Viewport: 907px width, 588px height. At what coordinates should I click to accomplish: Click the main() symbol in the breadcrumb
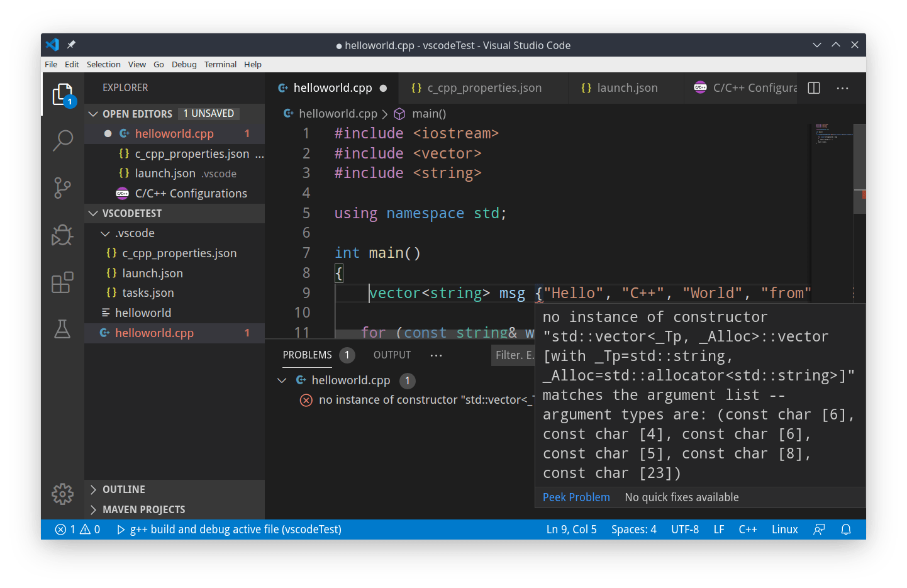click(x=420, y=114)
